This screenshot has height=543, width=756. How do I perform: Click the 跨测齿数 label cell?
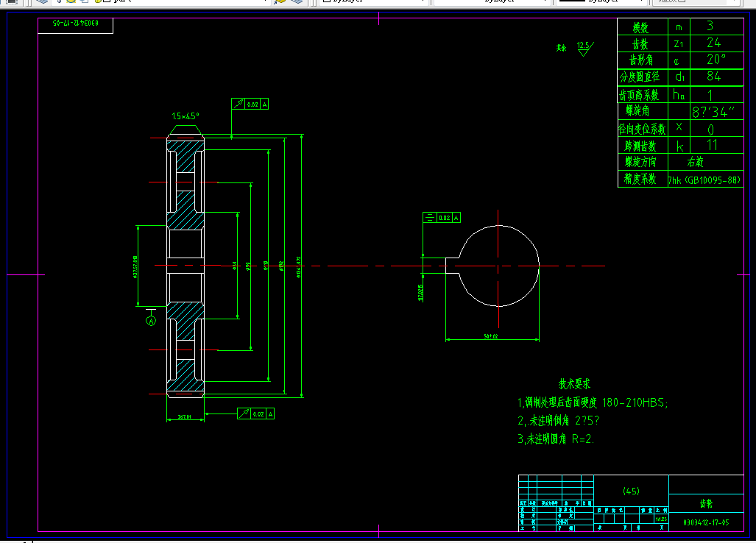tap(642, 146)
